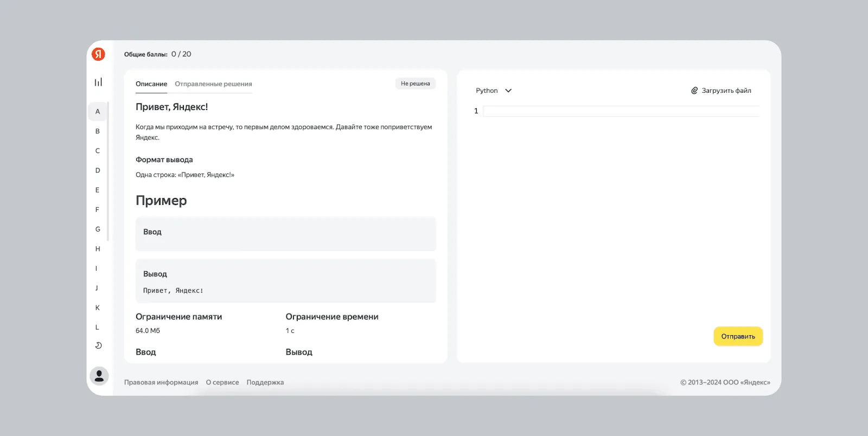Viewport: 868px width, 436px height.
Task: Select problem I in the sidebar
Action: pyautogui.click(x=97, y=268)
